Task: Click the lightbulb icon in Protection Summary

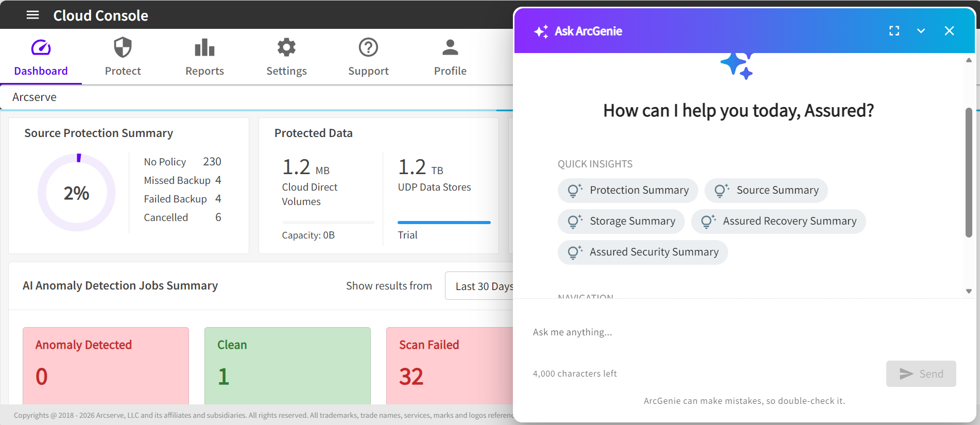Action: [x=575, y=191]
